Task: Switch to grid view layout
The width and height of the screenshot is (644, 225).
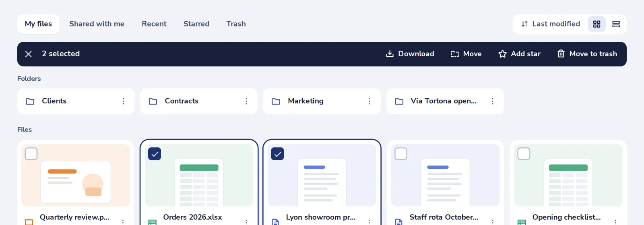Action: click(597, 24)
